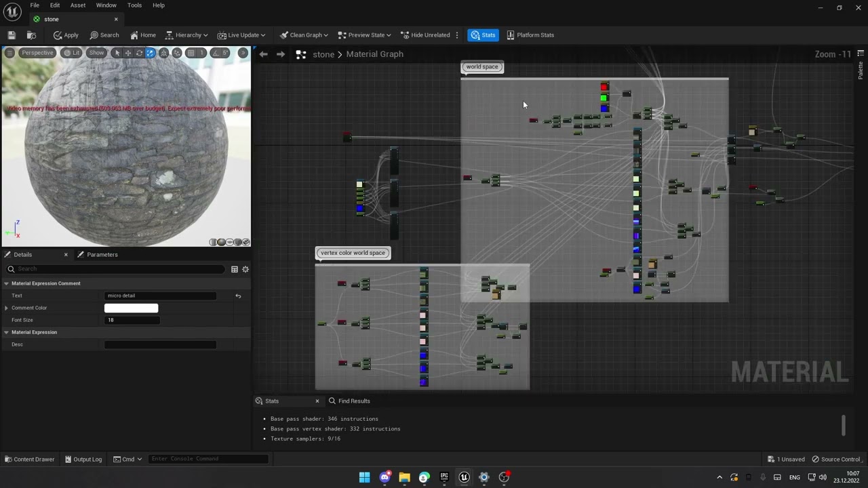The height and width of the screenshot is (488, 868).
Task: Set preview mesh to cylinder
Action: (x=214, y=242)
